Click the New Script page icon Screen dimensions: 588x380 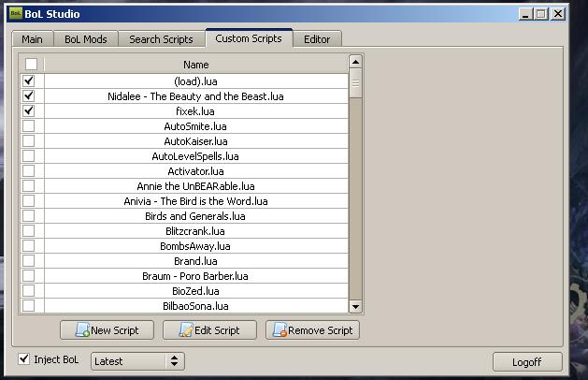82,330
